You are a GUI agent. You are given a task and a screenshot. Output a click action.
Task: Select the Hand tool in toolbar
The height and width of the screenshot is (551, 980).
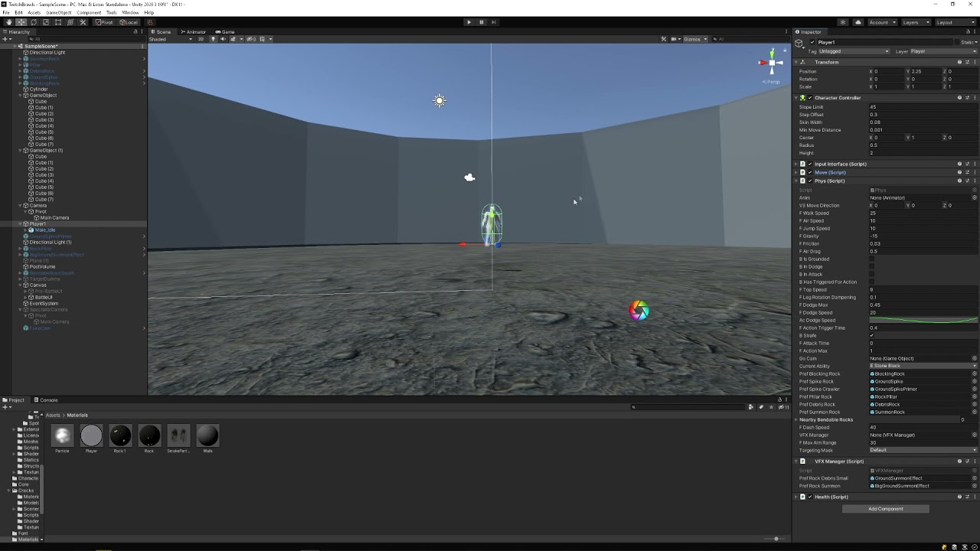[8, 22]
